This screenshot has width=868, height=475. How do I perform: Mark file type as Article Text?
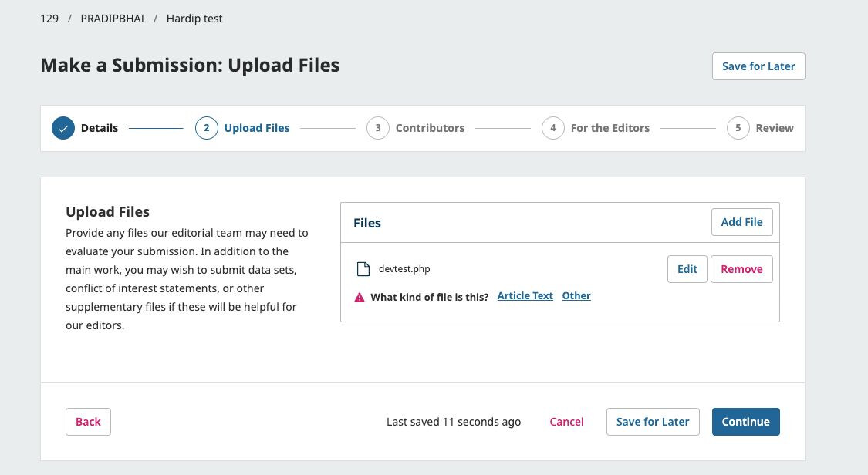point(525,296)
